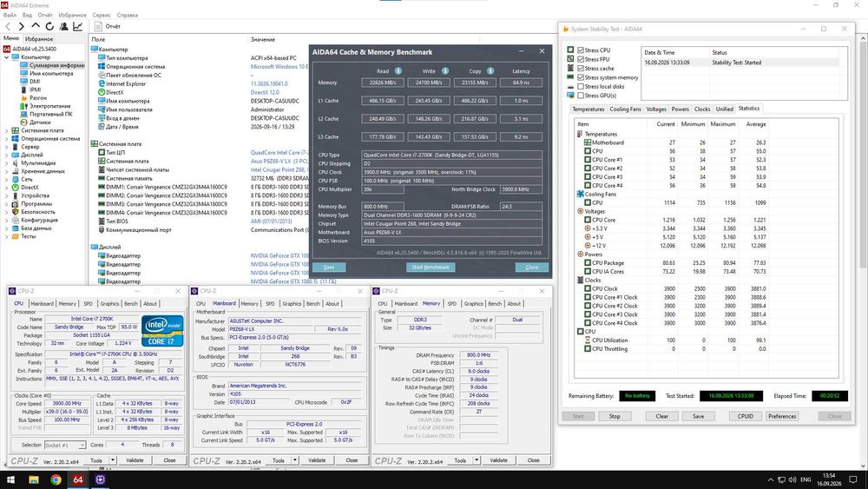Select the DMI item in the tree

pos(35,82)
